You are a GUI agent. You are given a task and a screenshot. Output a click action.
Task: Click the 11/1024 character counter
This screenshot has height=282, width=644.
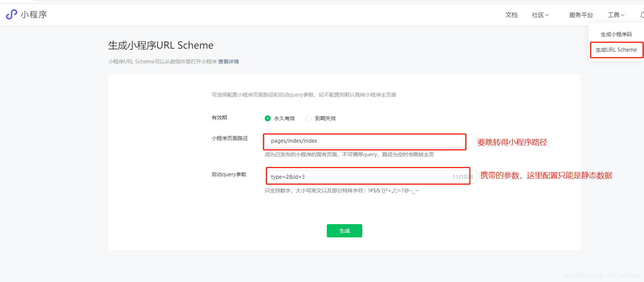click(463, 177)
